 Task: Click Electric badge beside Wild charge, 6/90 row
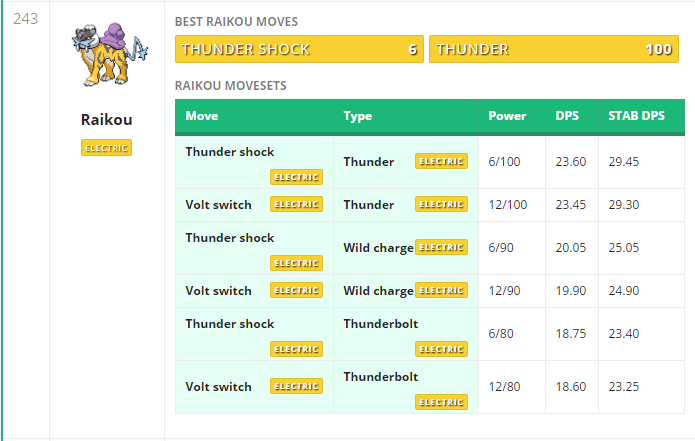tap(441, 247)
